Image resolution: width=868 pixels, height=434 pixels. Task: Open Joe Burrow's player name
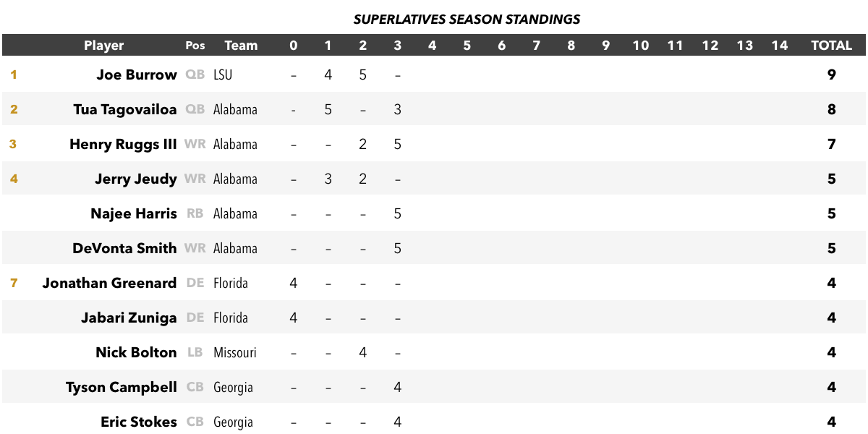(x=137, y=75)
